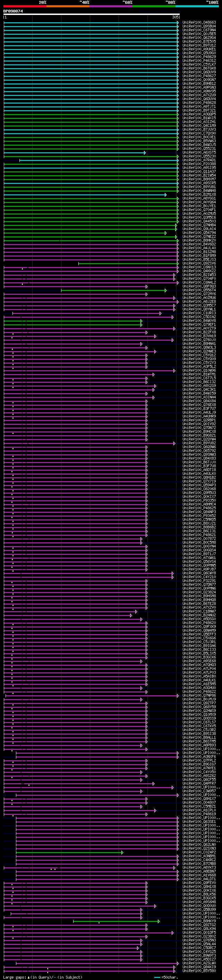The height and width of the screenshot is (980, 222).
Task: Click the alignment bar for UniRef100_A6XGT5
Action: coord(75,153)
